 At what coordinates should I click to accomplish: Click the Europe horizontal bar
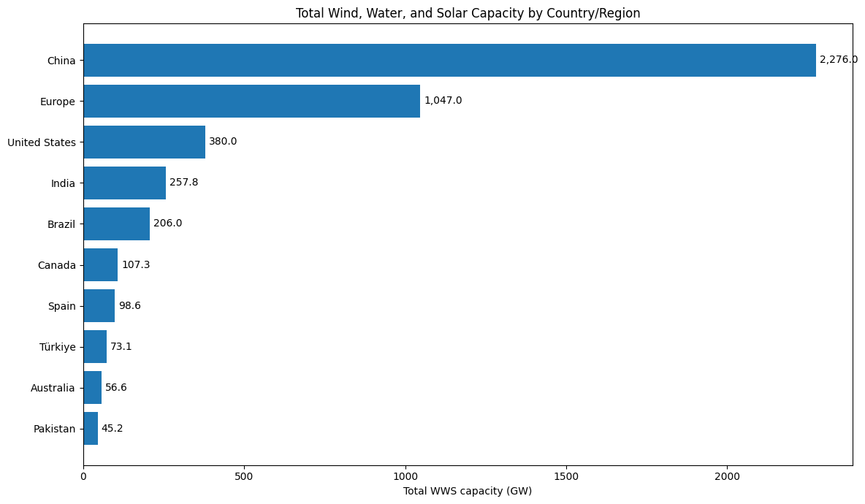coord(251,101)
